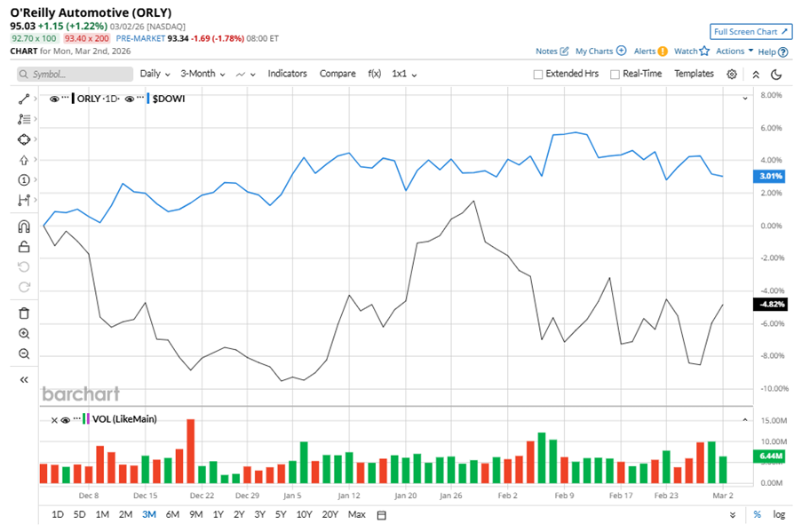Toggle the lock drawings icon
802x532 pixels.
click(23, 247)
